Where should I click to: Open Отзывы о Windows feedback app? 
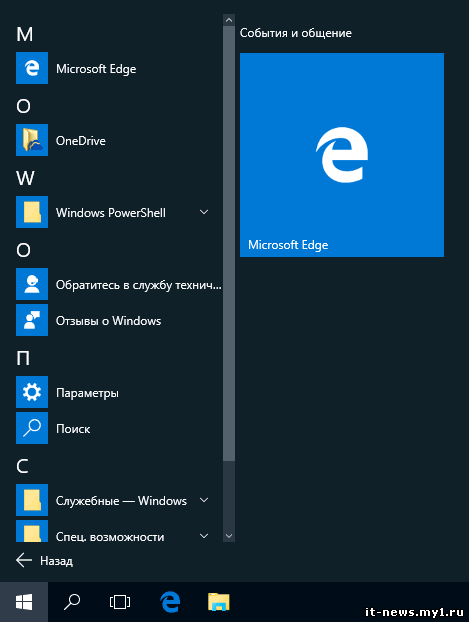[115, 320]
